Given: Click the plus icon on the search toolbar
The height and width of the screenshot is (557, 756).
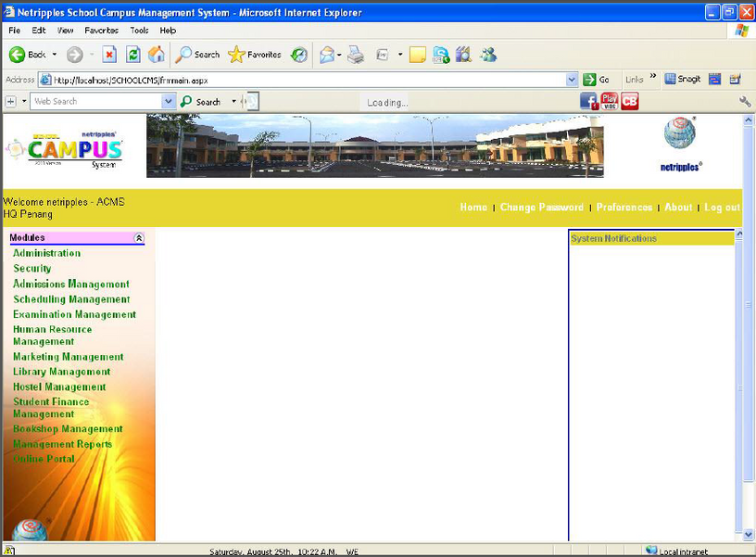Looking at the screenshot, I should tap(10, 101).
